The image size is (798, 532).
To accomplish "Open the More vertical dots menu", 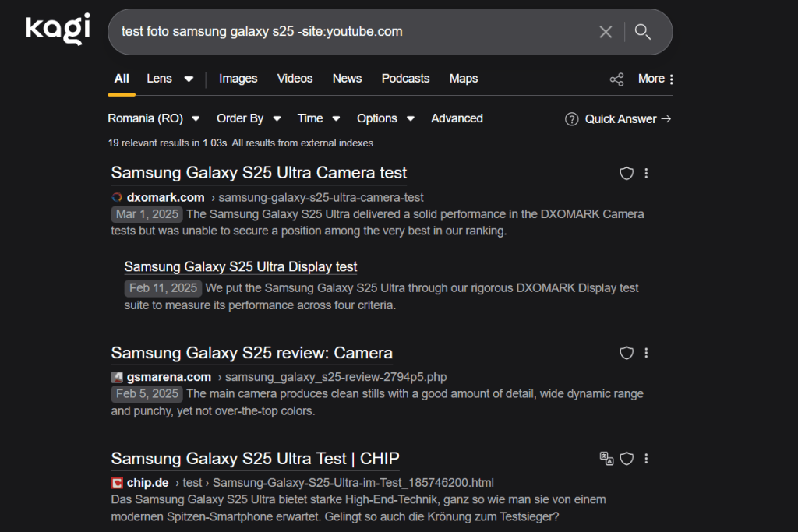I will (671, 79).
